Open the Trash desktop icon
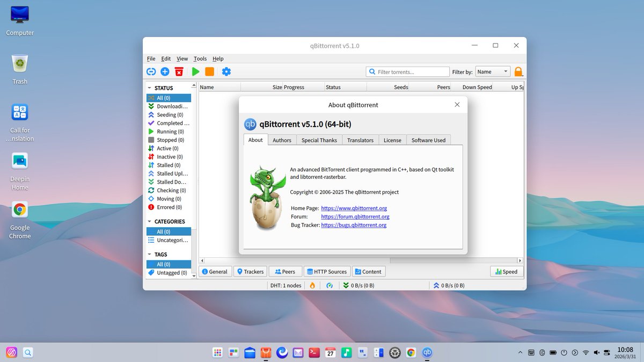644x362 pixels. coord(20,69)
